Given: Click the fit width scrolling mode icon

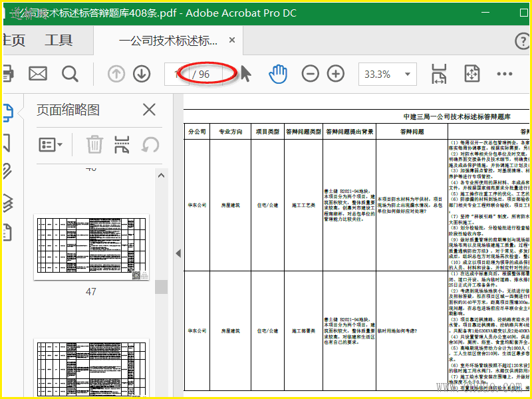Looking at the screenshot, I should (x=439, y=74).
